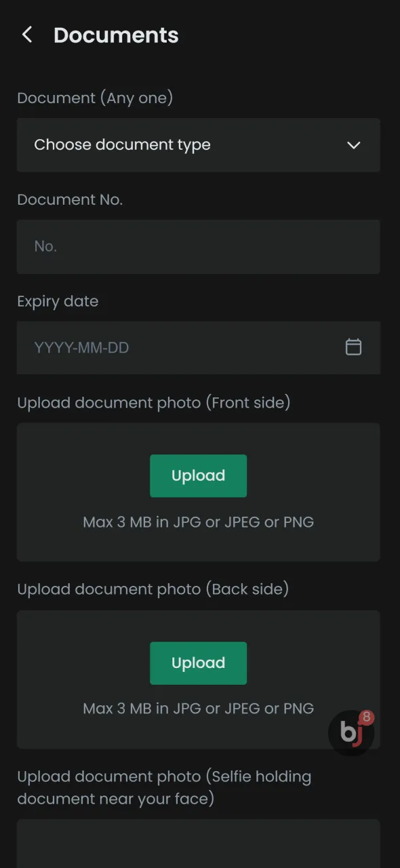Select the calendar picker for YYYY-MM-DD field
The image size is (400, 868).
[x=353, y=347]
